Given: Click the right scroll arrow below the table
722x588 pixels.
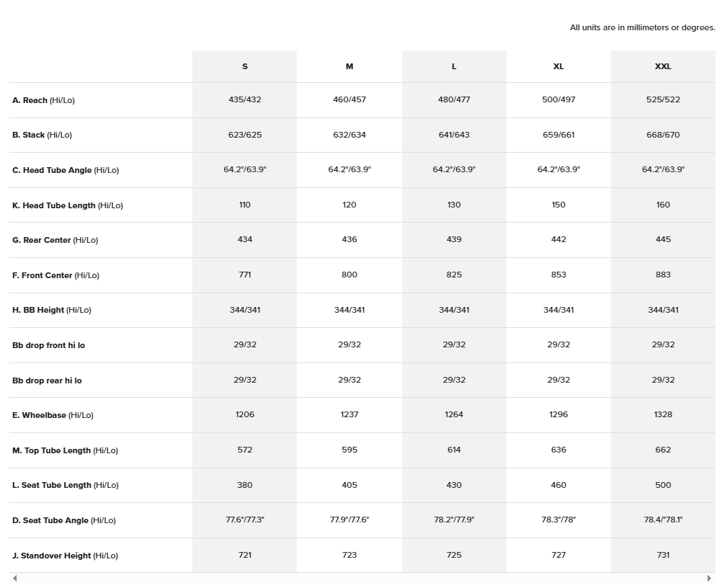Looking at the screenshot, I should 709,578.
